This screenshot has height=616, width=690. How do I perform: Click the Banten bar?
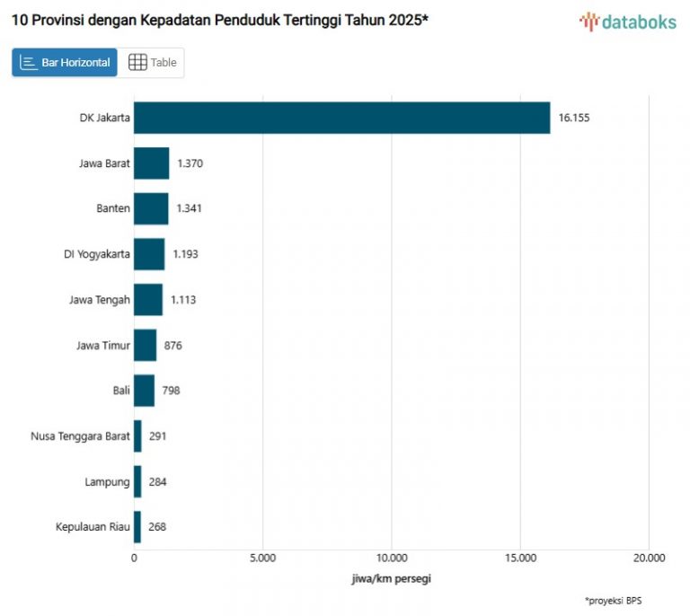pos(151,208)
